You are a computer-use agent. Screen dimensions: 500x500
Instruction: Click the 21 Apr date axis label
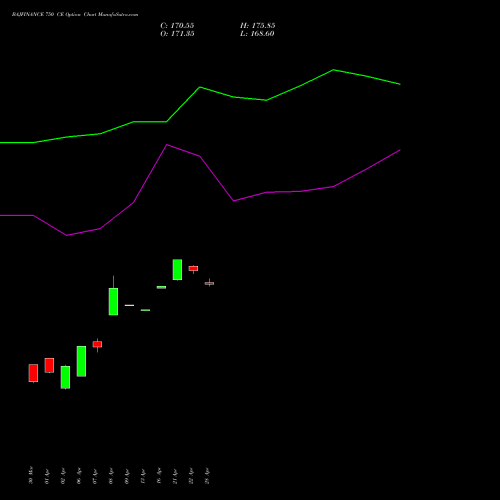[x=175, y=476]
